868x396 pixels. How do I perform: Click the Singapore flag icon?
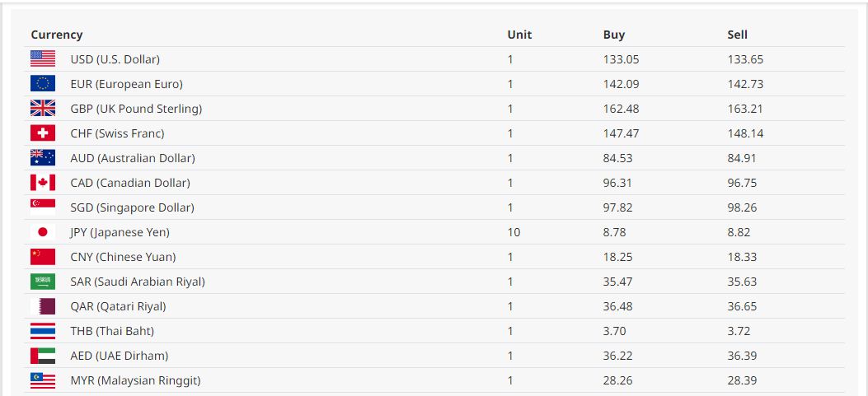click(43, 207)
